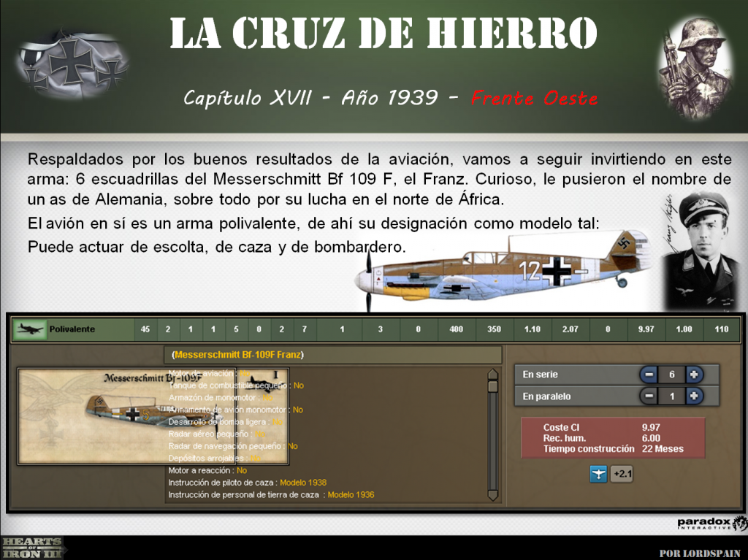Image resolution: width=748 pixels, height=560 pixels.
Task: Select Instrucción de piloto de caza row
Action: pyautogui.click(x=248, y=483)
